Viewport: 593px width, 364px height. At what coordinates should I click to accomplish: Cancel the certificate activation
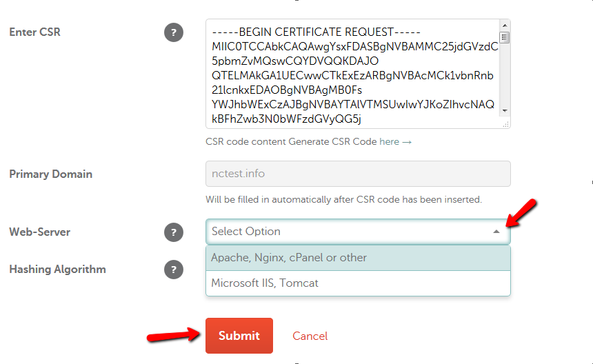pos(310,336)
